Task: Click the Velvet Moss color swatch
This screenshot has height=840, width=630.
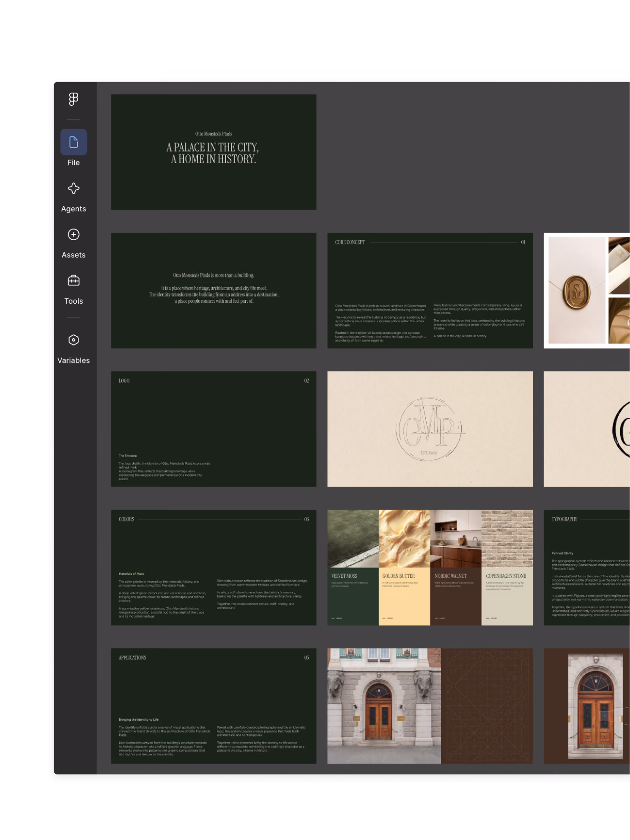Action: pyautogui.click(x=353, y=596)
